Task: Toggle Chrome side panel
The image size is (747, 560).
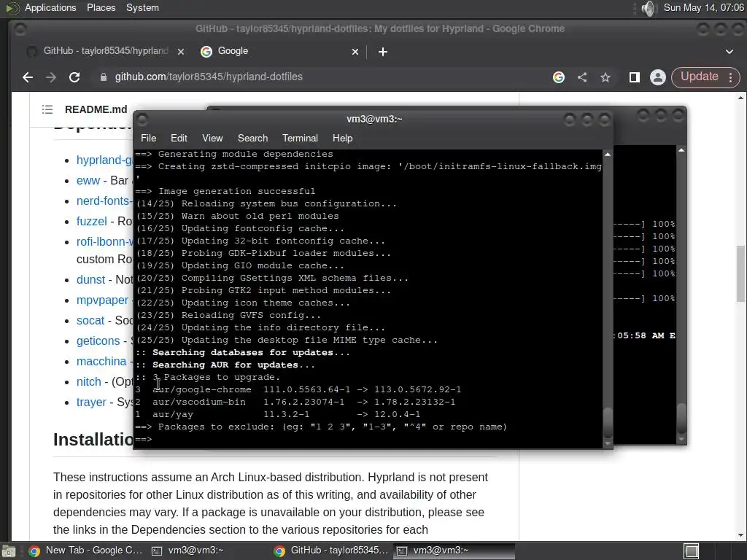Action: coord(635,77)
